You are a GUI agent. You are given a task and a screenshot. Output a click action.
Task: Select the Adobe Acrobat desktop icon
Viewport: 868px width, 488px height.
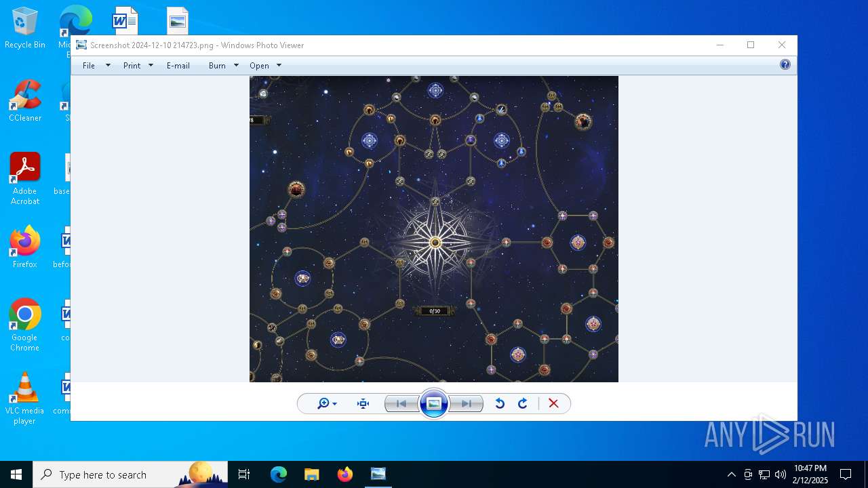pos(25,180)
